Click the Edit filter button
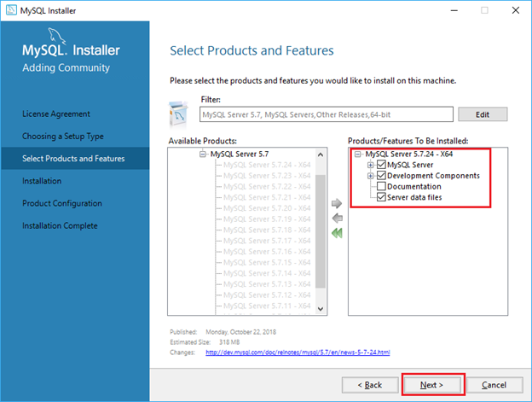The height and width of the screenshot is (402, 532). coord(483,114)
